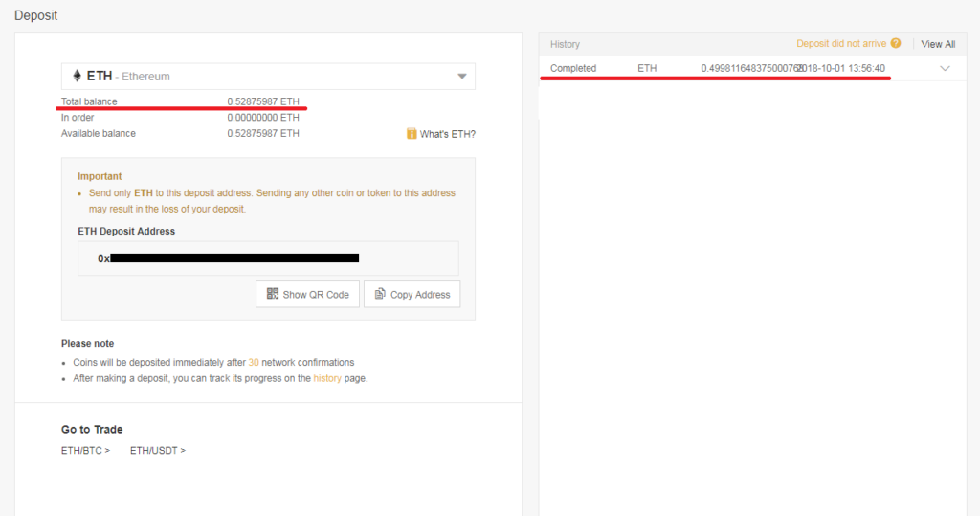Click the info icon beside What's ETH?
This screenshot has height=516, width=980.
click(412, 134)
